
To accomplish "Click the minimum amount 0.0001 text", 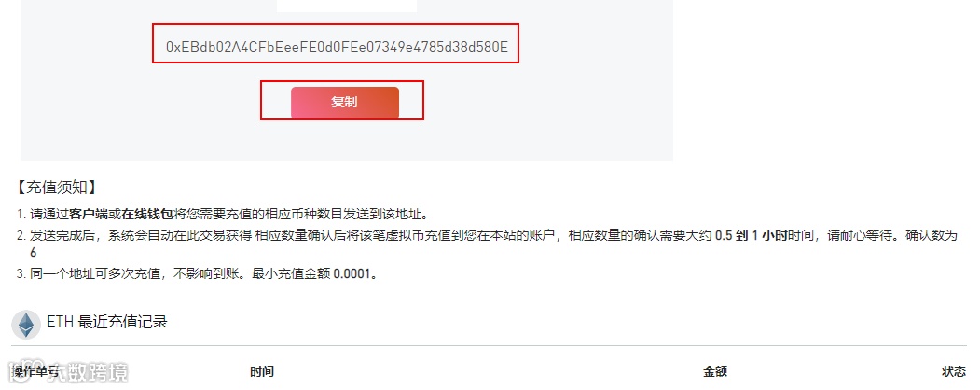I will coord(352,273).
